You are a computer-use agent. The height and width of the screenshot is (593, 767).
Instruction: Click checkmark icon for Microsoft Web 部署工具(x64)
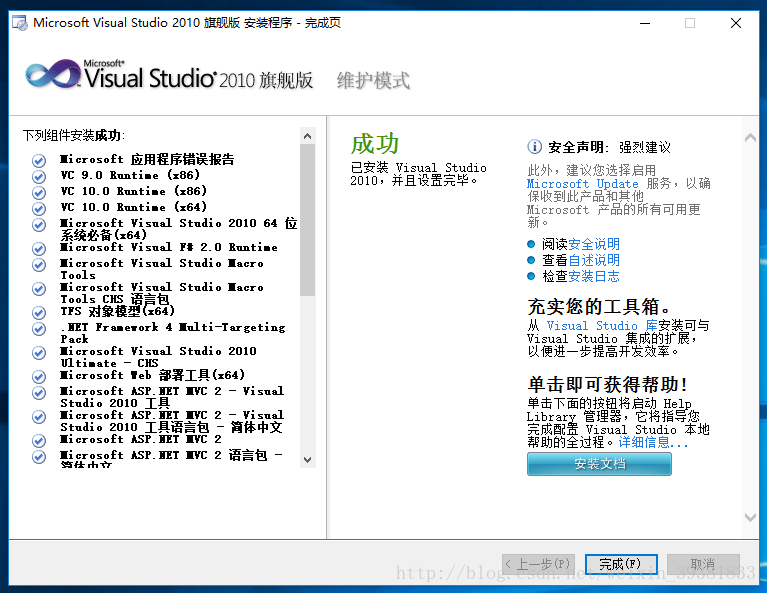pyautogui.click(x=39, y=376)
